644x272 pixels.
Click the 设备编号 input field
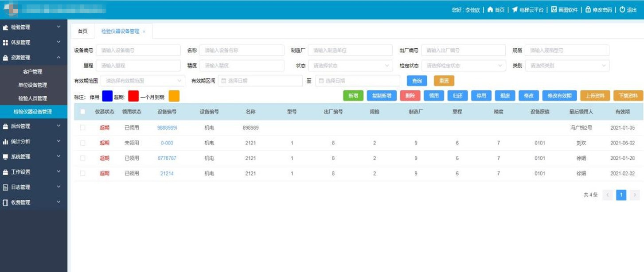pos(138,51)
